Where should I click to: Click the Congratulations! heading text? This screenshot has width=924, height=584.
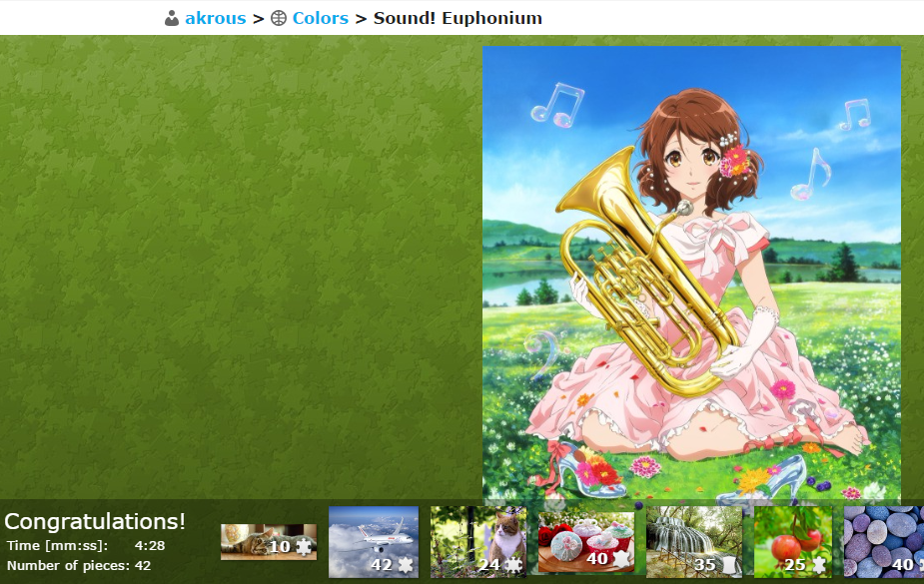point(95,521)
